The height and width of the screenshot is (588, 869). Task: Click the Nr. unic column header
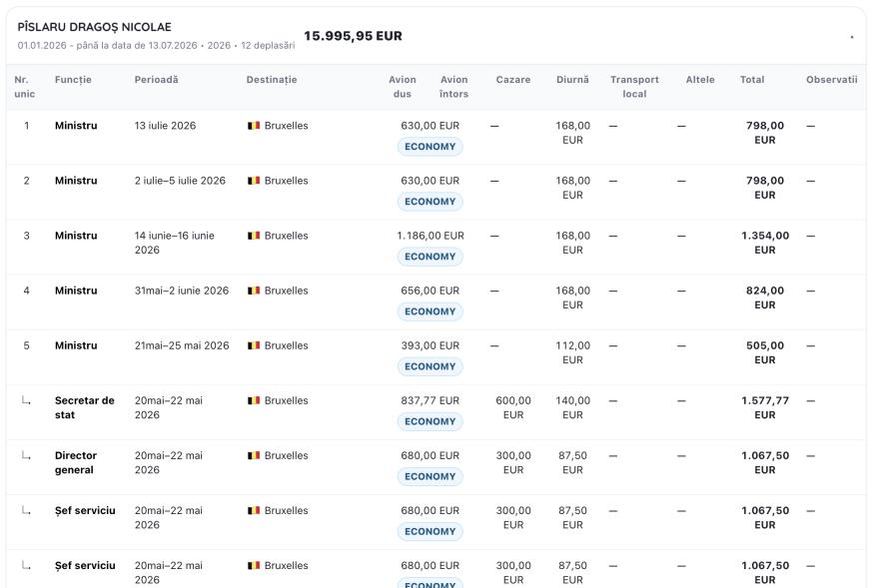tap(24, 87)
